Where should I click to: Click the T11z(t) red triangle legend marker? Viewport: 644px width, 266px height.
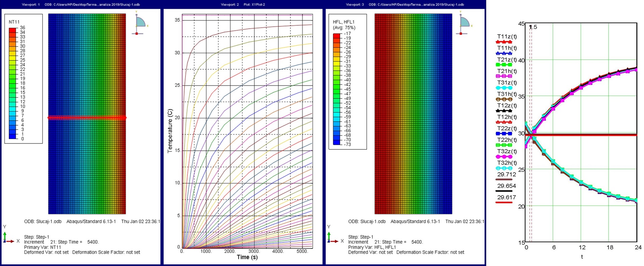tap(504, 42)
